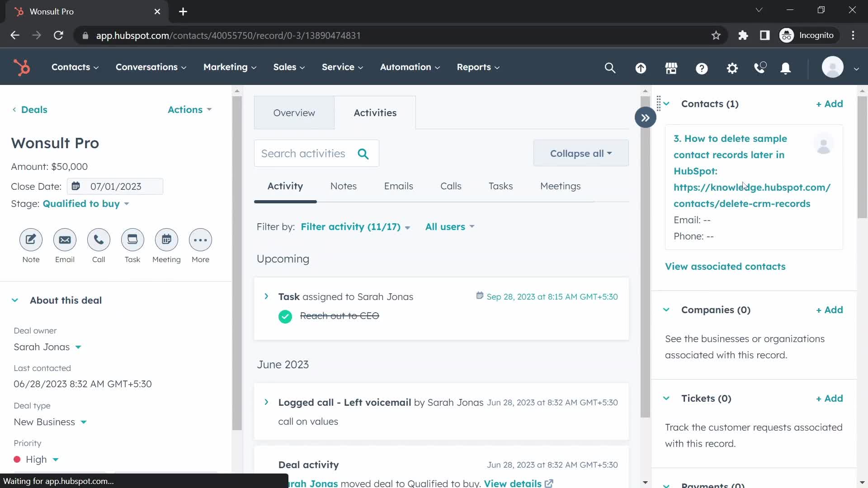The height and width of the screenshot is (488, 868).
Task: Select the Activities tab
Action: coord(375,113)
